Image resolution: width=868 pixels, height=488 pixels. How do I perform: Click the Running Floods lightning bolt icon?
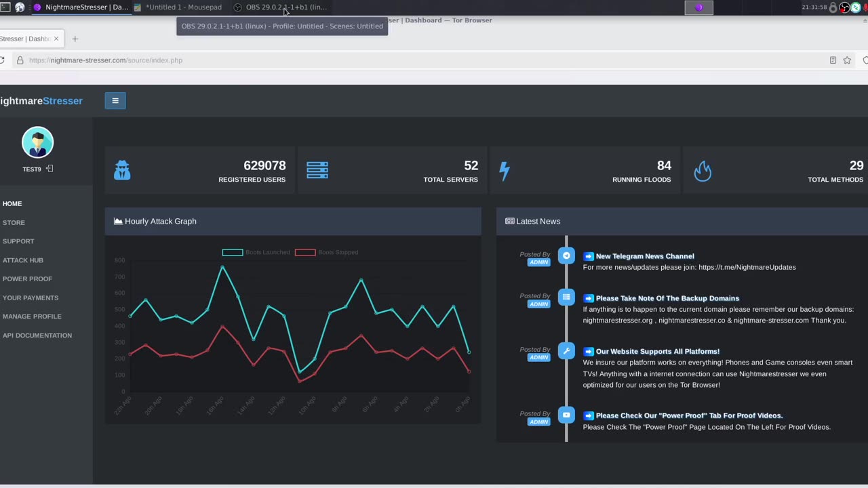coord(505,171)
